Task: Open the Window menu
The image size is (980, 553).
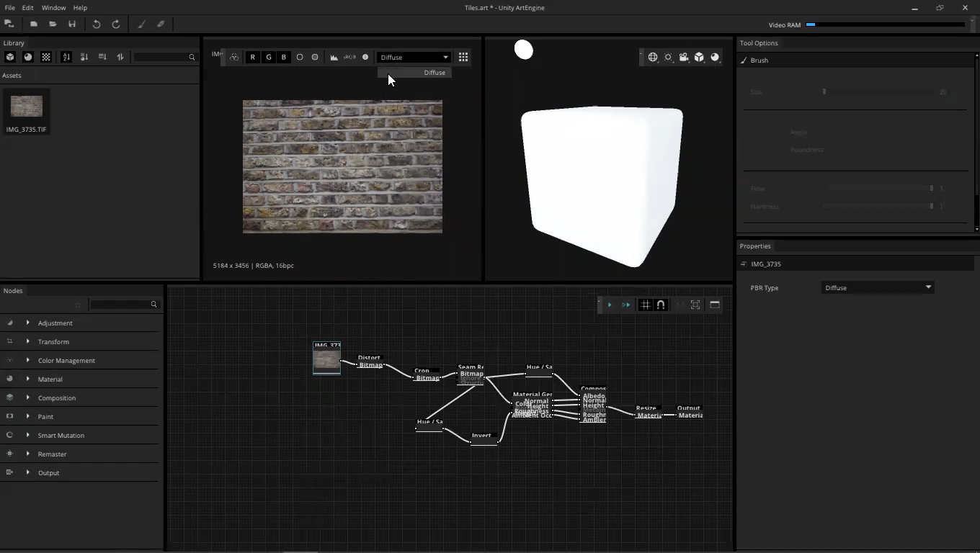Action: pyautogui.click(x=53, y=8)
